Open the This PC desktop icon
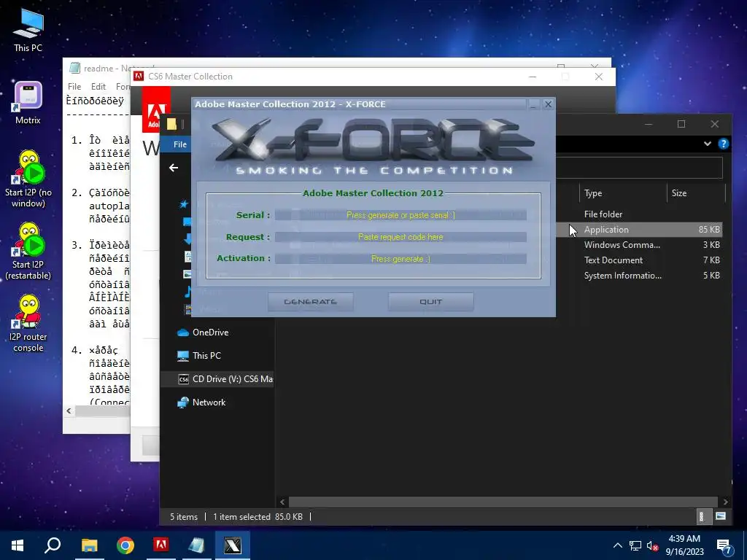 [x=28, y=31]
